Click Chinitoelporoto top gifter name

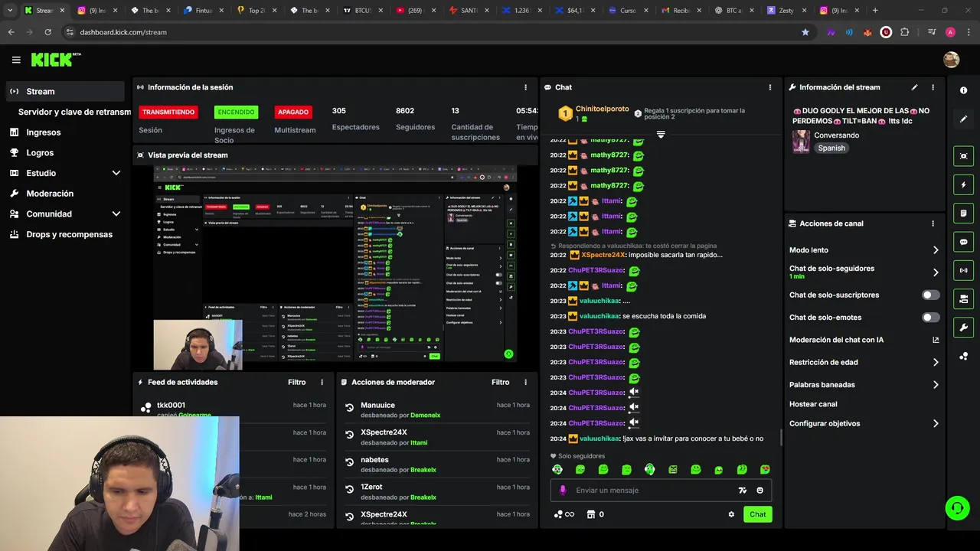602,109
